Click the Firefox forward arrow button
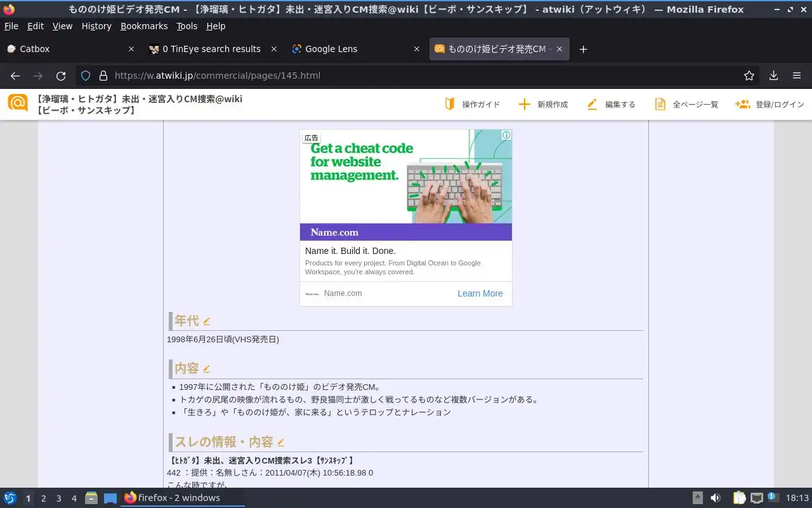The height and width of the screenshot is (508, 812). point(38,76)
